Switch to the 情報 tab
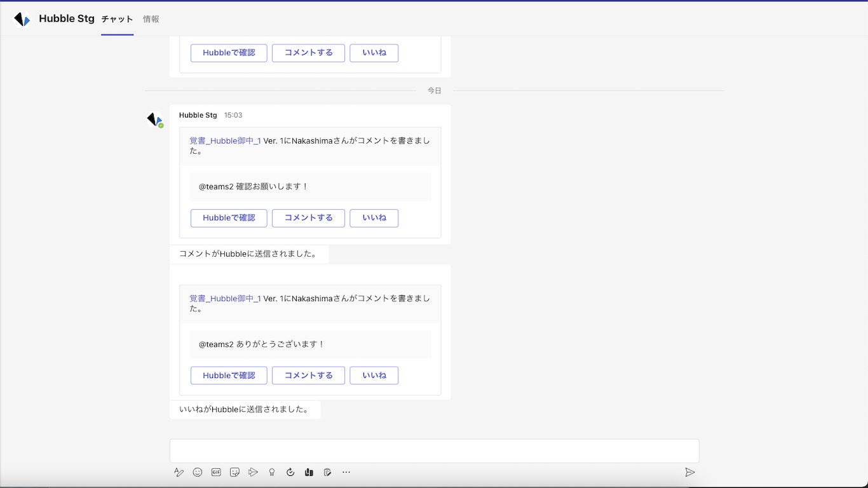Viewport: 868px width, 488px height. 151,19
